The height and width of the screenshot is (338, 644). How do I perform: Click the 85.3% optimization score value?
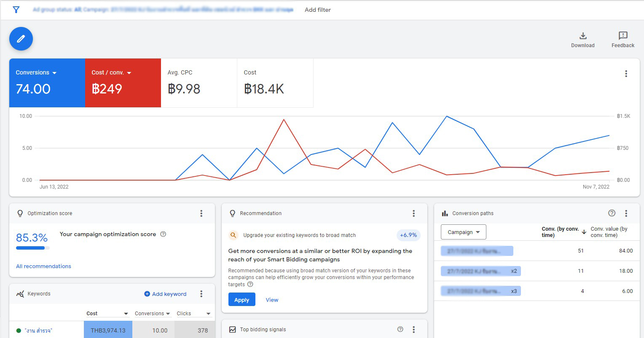pyautogui.click(x=32, y=238)
